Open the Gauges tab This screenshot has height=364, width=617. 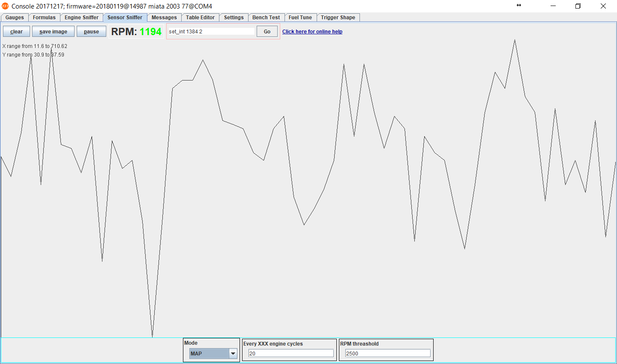pos(15,18)
